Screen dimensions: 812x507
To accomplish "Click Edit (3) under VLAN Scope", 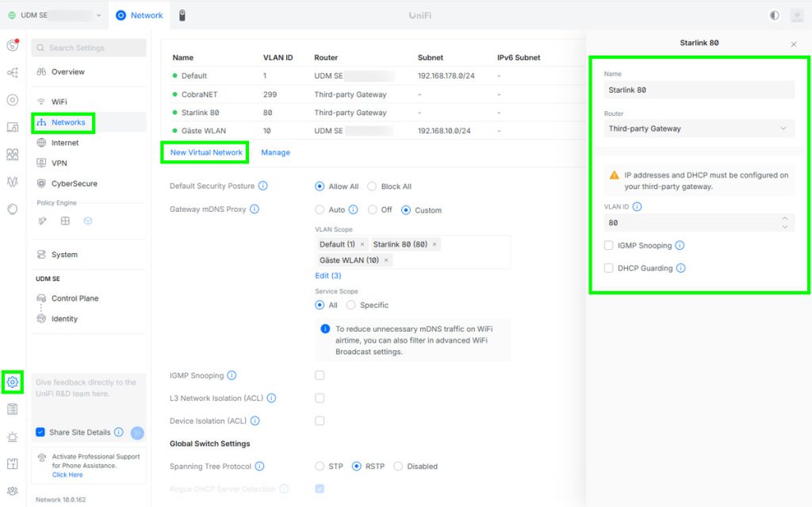I will (327, 275).
